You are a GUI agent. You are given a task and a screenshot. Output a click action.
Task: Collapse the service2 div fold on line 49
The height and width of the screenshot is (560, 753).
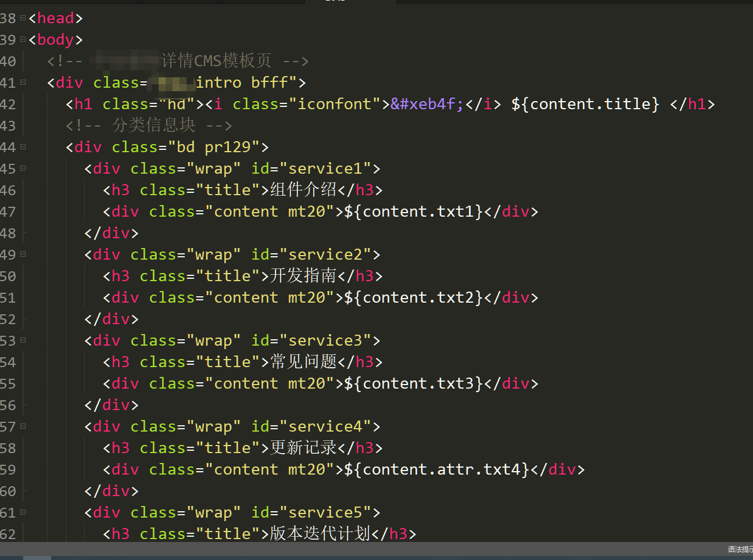click(x=23, y=254)
